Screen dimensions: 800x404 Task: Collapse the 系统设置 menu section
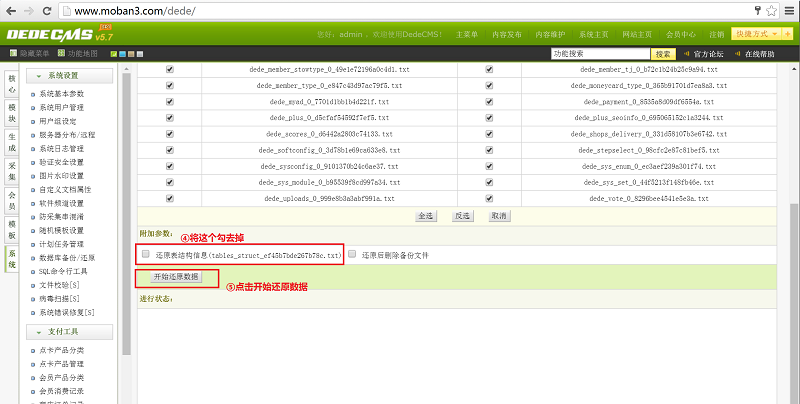coord(69,76)
